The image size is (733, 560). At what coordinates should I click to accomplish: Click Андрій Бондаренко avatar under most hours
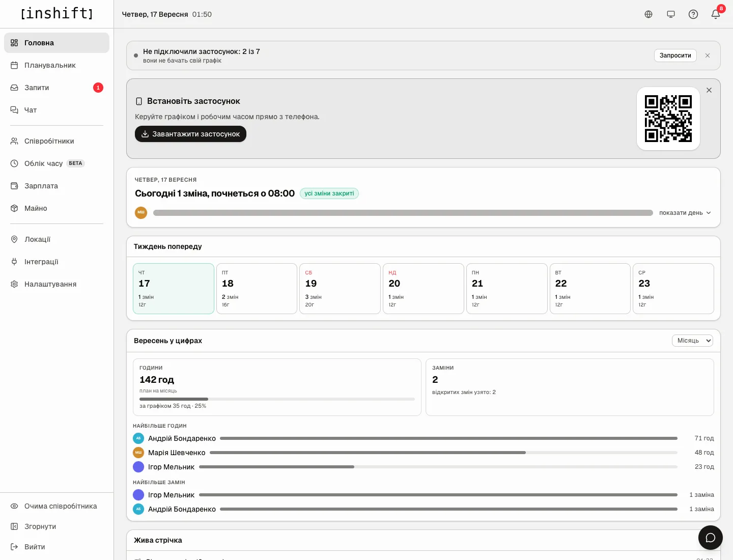tap(138, 438)
